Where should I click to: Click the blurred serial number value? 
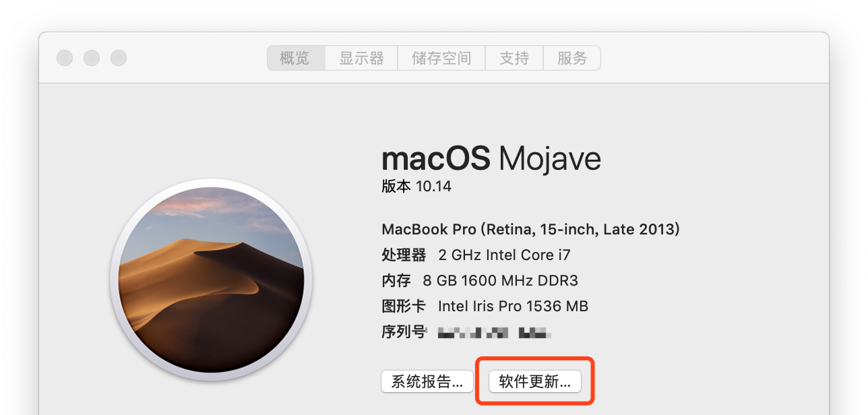tap(495, 332)
